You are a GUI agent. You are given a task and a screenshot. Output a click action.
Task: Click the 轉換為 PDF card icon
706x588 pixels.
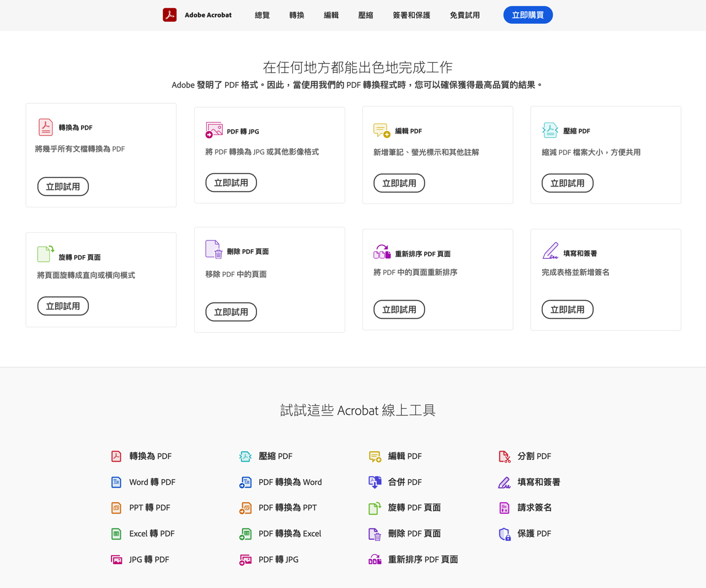tap(46, 127)
